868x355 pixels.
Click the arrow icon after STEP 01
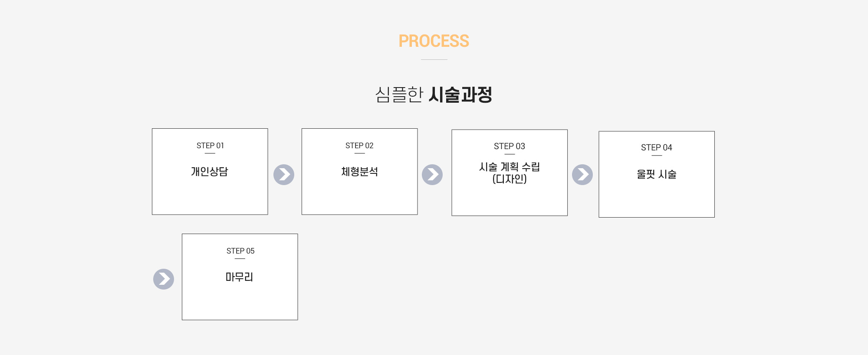(x=284, y=175)
